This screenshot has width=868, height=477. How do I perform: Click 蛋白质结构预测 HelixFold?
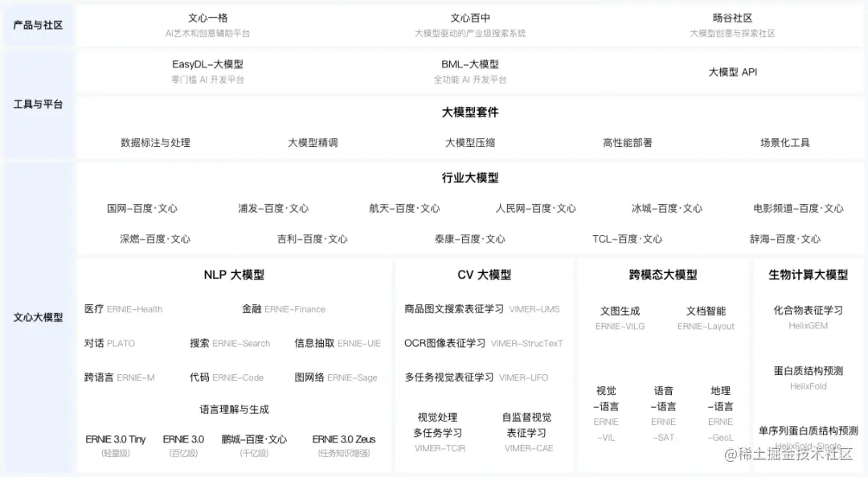(x=809, y=378)
